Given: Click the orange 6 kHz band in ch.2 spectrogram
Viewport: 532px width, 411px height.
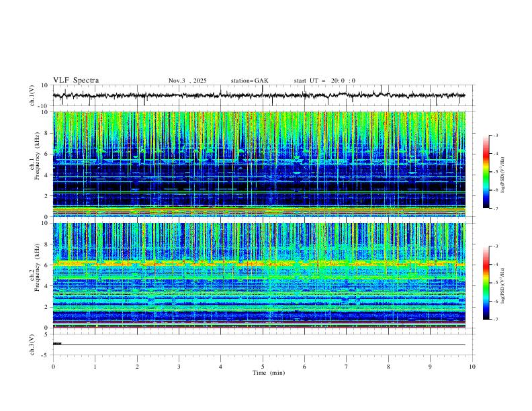Looking at the screenshot, I should coord(259,263).
